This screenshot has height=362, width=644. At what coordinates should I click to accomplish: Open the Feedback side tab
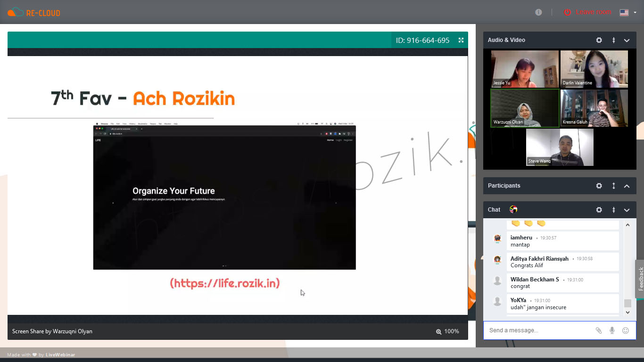[x=640, y=279]
